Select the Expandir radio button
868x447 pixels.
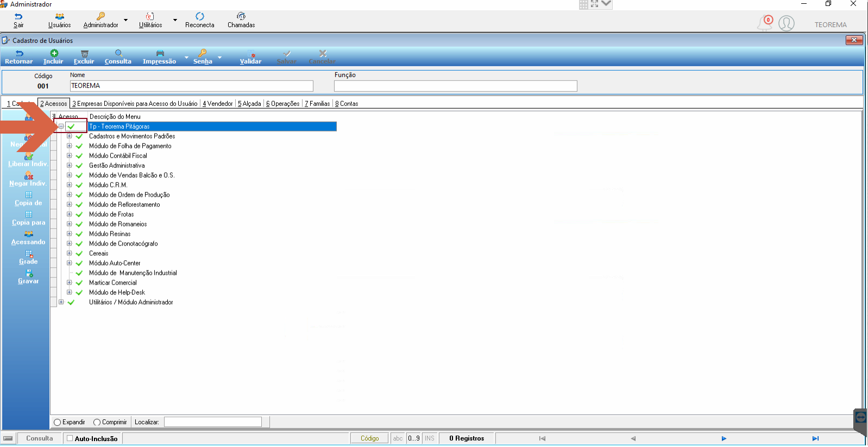point(57,422)
